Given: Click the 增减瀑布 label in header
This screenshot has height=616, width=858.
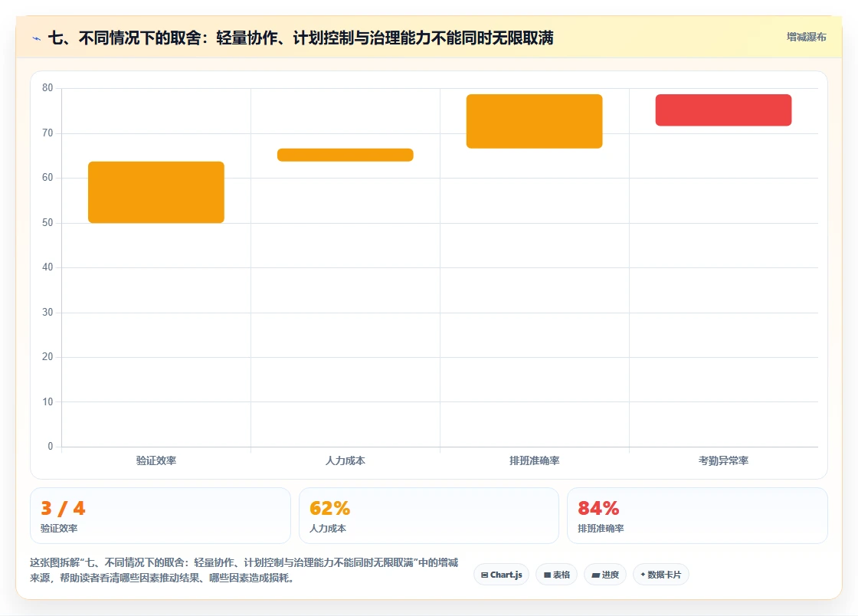Looking at the screenshot, I should coord(806,38).
